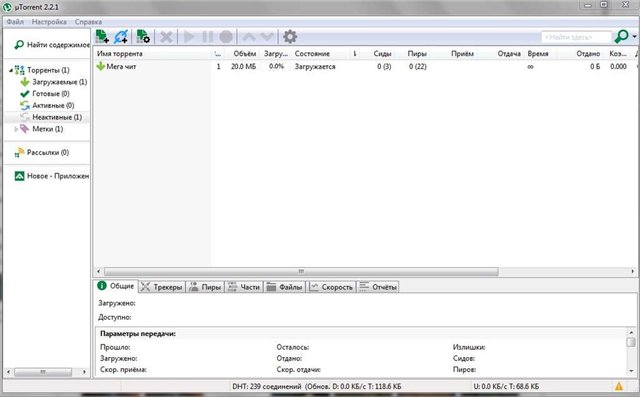Sort by Состояние column header

tap(312, 54)
